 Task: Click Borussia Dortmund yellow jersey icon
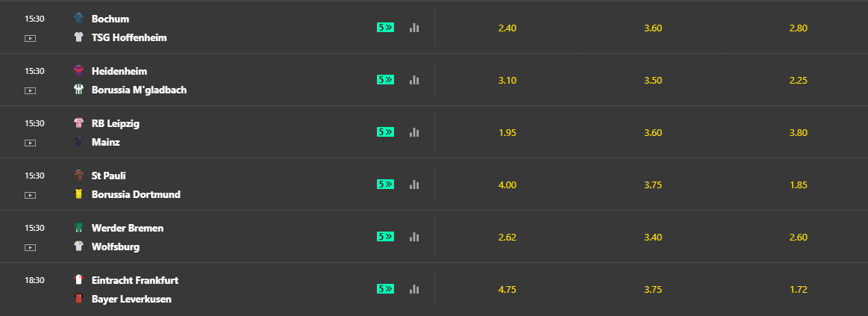point(78,194)
